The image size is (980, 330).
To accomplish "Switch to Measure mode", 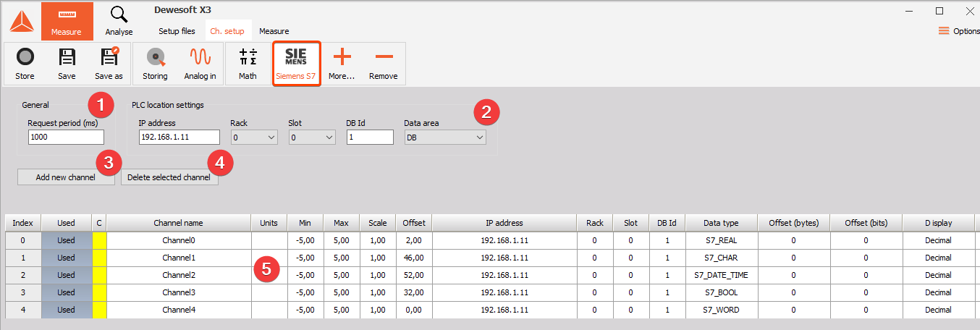I will coord(67,21).
